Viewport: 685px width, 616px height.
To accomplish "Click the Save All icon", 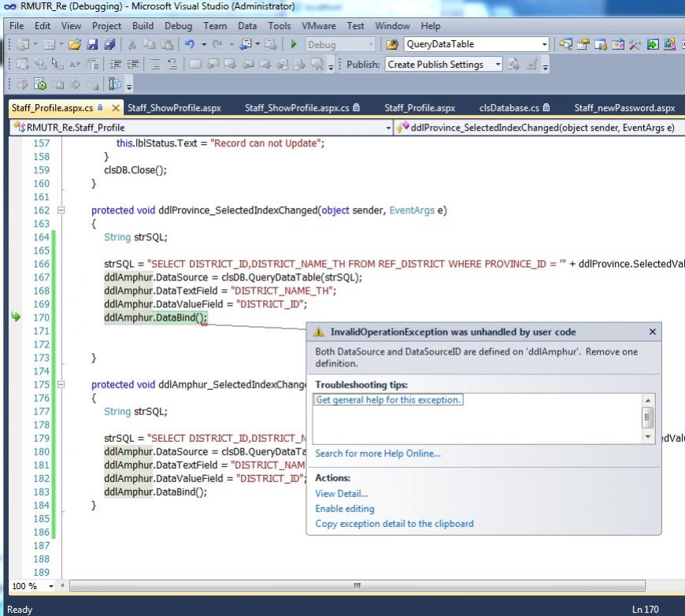I will [x=109, y=44].
